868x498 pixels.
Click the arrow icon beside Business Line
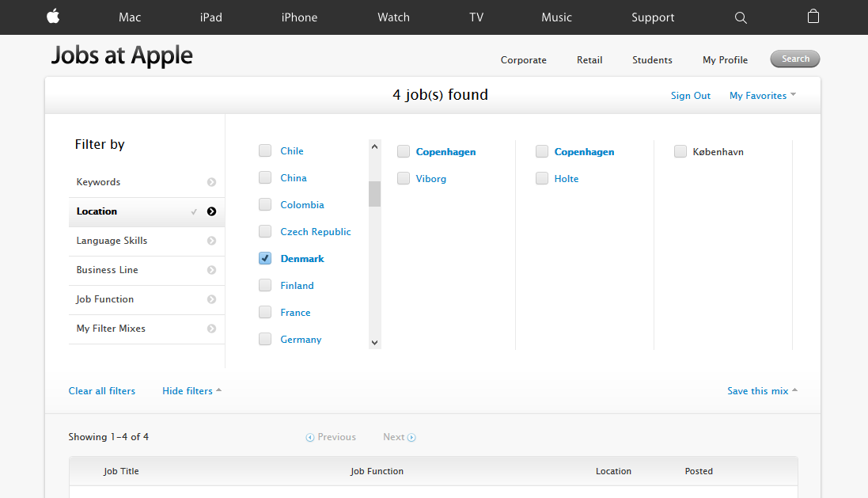[211, 270]
